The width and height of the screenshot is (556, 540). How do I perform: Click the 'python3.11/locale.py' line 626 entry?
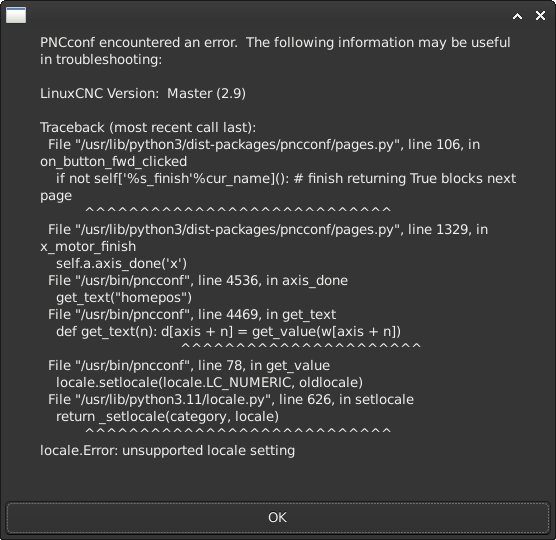231,400
